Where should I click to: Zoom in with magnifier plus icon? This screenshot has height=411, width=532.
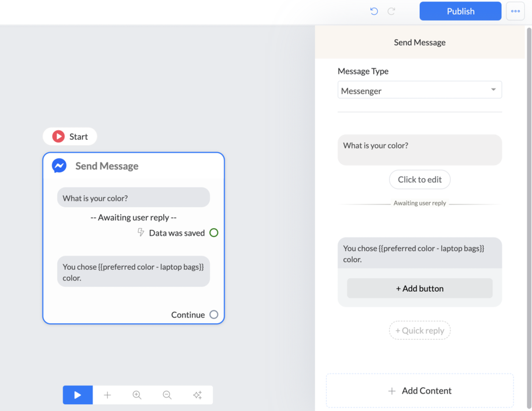[x=137, y=395]
